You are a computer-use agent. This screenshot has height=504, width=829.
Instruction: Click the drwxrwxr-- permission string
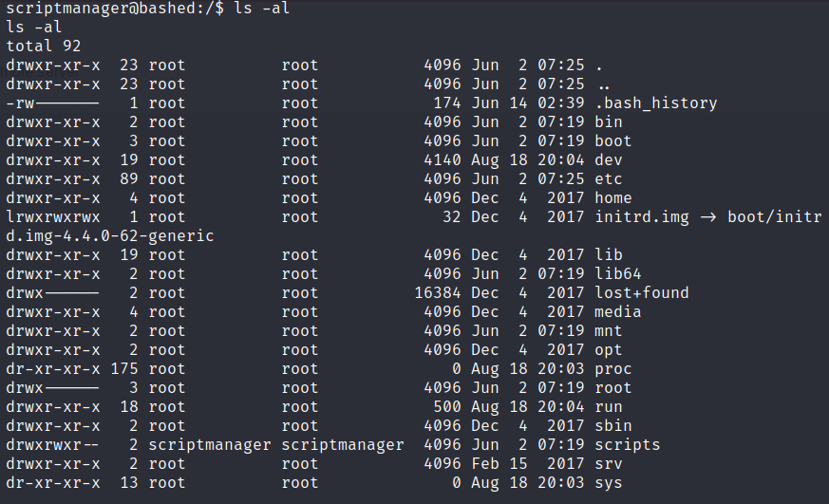(x=52, y=445)
